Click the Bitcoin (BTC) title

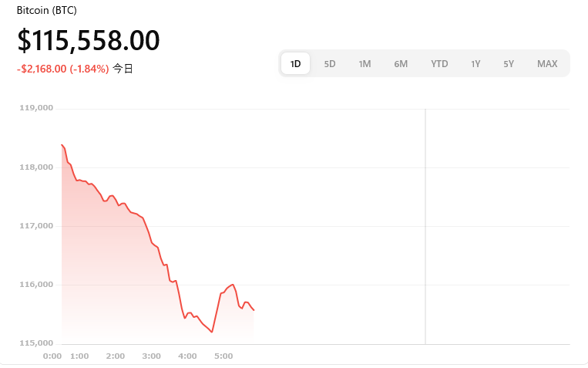(x=47, y=11)
